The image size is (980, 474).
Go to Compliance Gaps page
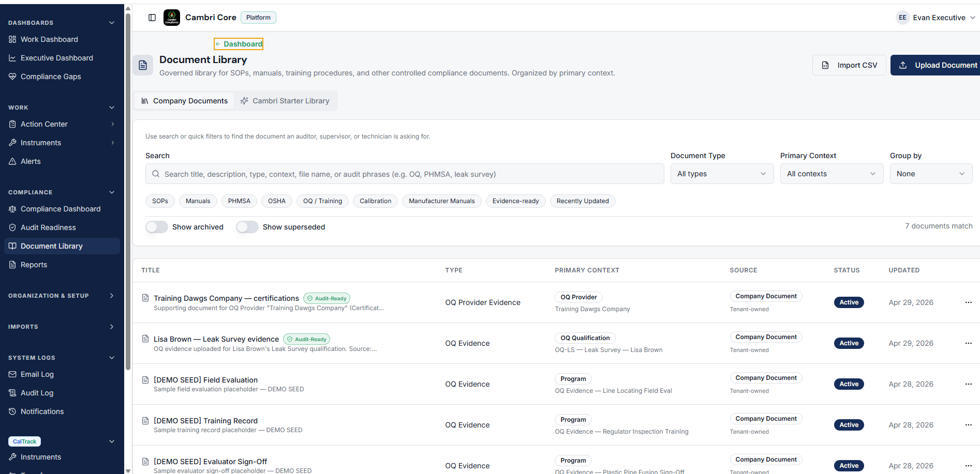click(51, 77)
